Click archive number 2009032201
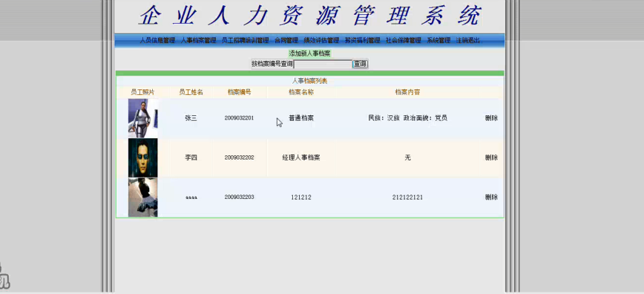 coord(239,118)
